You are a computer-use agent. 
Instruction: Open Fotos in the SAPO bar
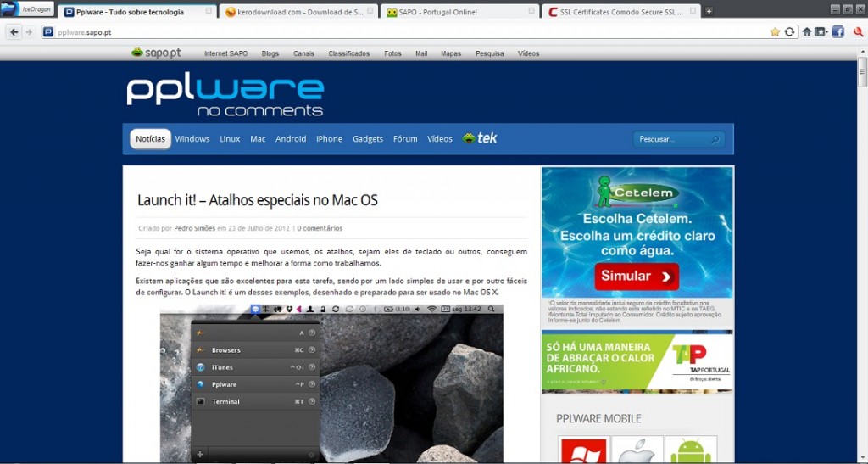(392, 53)
